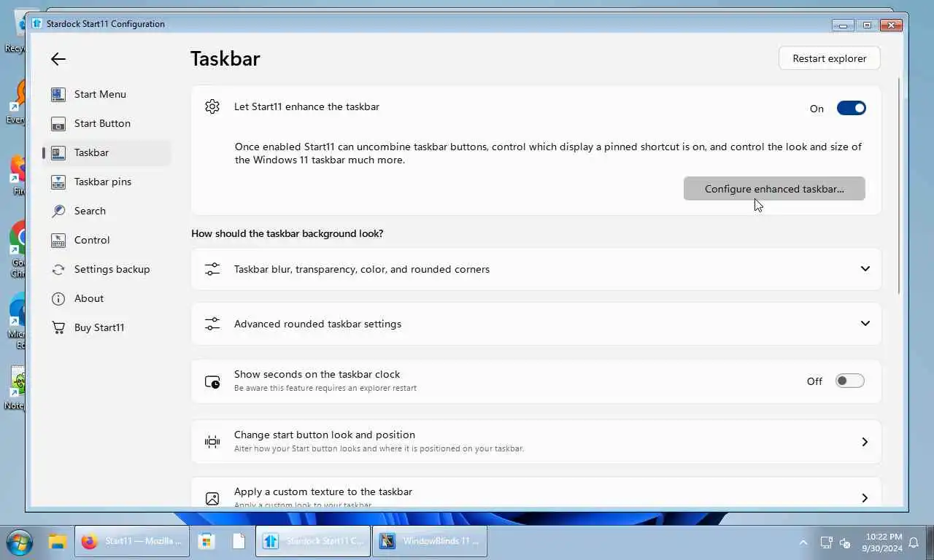Image resolution: width=934 pixels, height=560 pixels.
Task: Click sliders icon beside Taskbar blur row
Action: (x=212, y=269)
